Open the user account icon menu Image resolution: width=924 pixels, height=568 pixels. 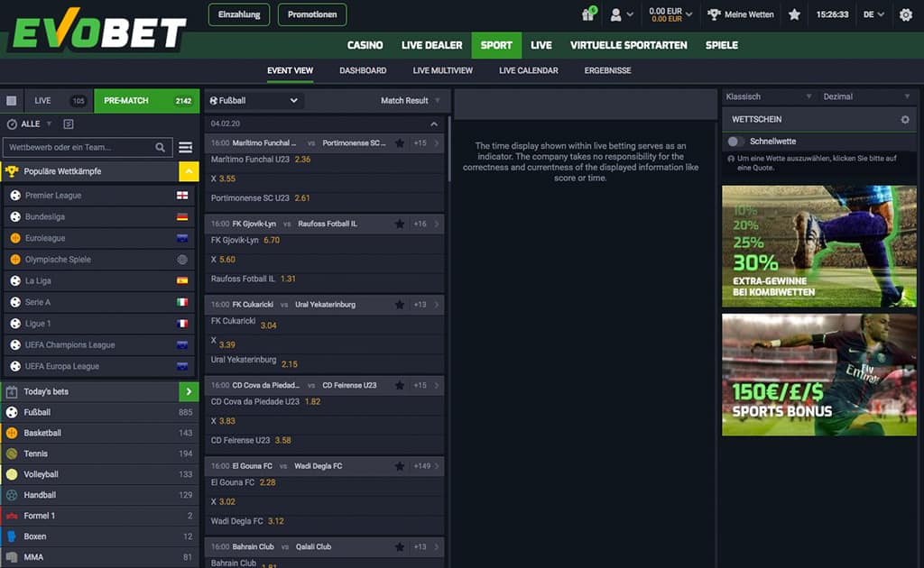click(x=615, y=14)
